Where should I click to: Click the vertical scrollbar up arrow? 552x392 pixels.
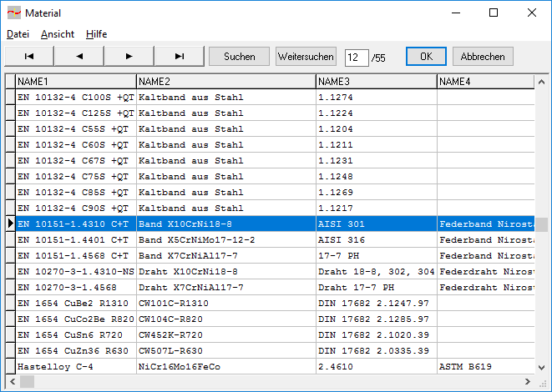tap(541, 82)
